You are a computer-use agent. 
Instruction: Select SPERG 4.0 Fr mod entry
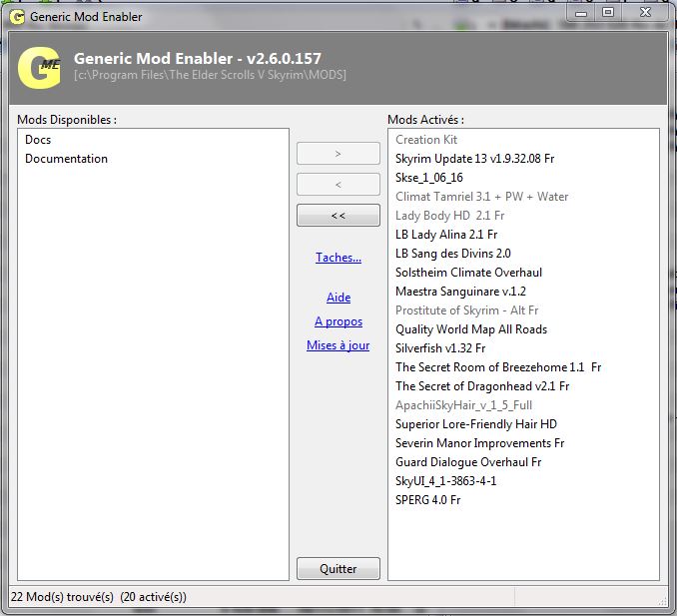(x=427, y=500)
